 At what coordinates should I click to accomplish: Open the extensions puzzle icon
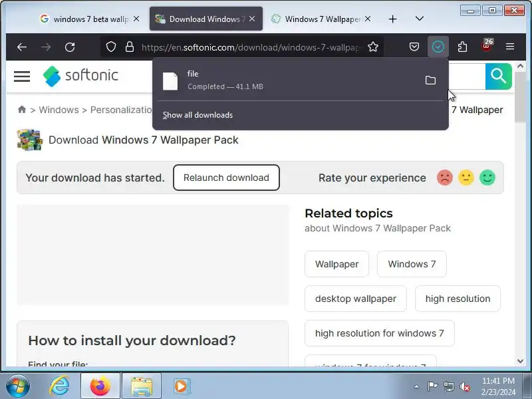click(x=462, y=47)
